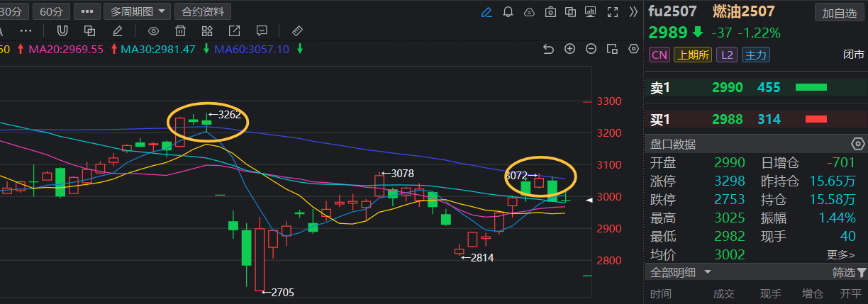Click the multi-window overlap icon
The height and width of the screenshot is (304, 868).
point(572,11)
